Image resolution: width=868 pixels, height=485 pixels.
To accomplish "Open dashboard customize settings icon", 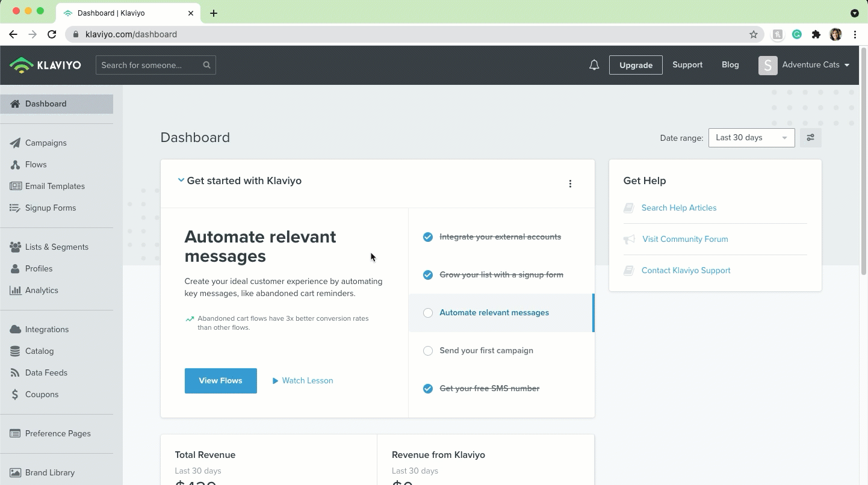I will click(810, 138).
